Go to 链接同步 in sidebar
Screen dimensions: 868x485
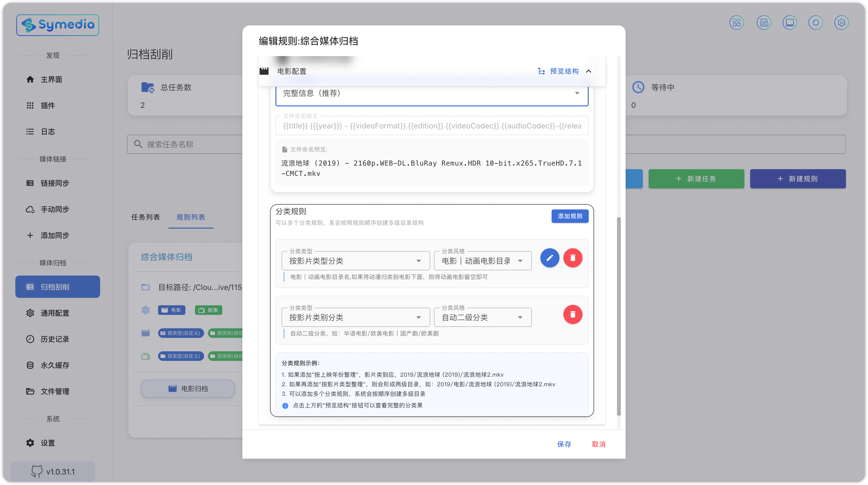[x=58, y=183]
